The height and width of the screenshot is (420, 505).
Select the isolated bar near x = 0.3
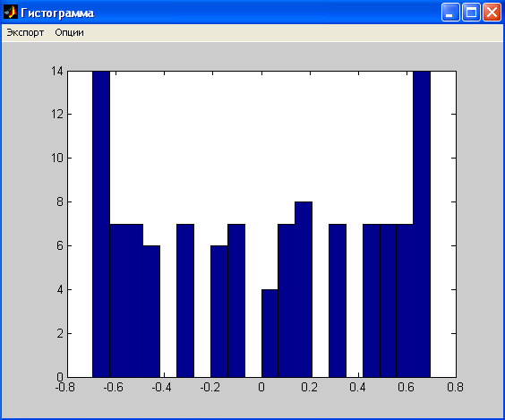pyautogui.click(x=338, y=300)
